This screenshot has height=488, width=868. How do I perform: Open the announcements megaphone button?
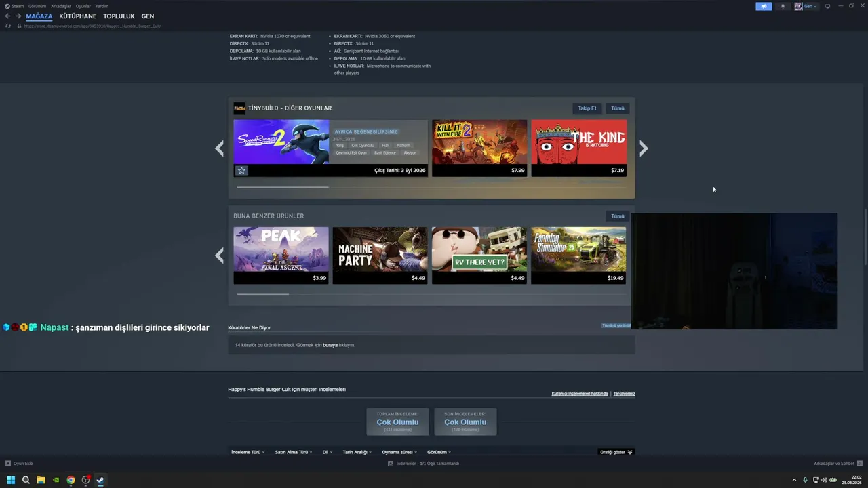764,6
